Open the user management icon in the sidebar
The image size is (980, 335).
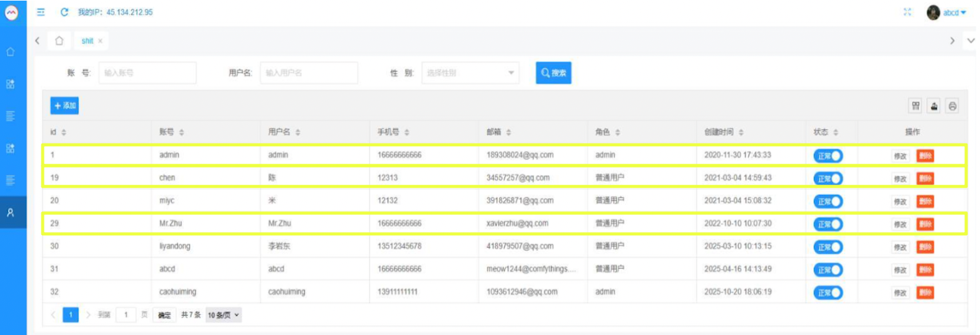tap(11, 213)
